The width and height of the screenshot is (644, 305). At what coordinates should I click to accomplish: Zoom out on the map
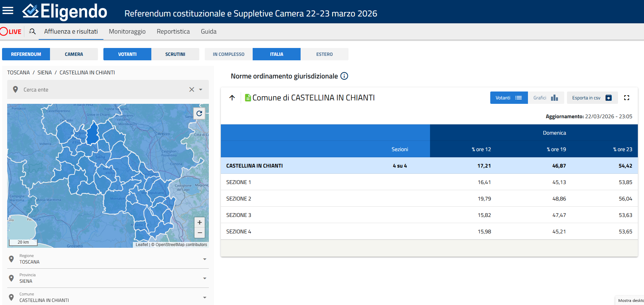[x=200, y=233]
